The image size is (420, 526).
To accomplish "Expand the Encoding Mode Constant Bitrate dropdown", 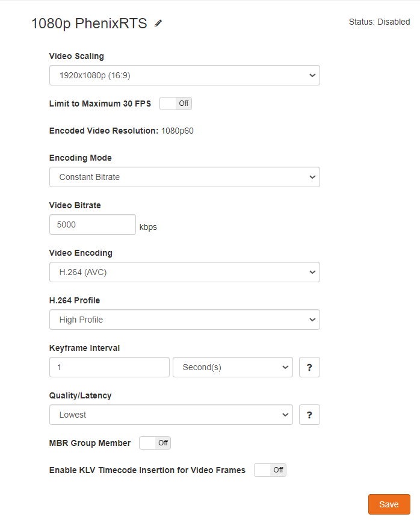I will (x=185, y=177).
